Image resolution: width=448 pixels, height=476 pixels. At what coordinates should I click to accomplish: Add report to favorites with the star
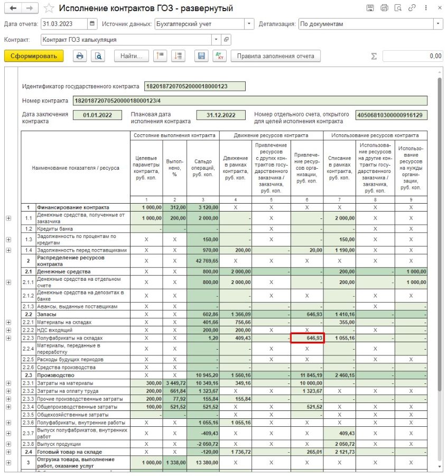49,8
